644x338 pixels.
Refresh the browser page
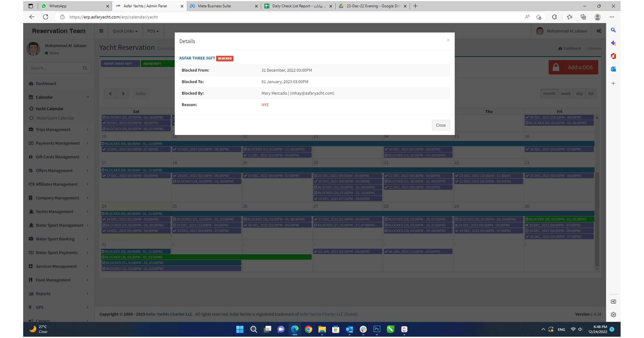pyautogui.click(x=46, y=17)
